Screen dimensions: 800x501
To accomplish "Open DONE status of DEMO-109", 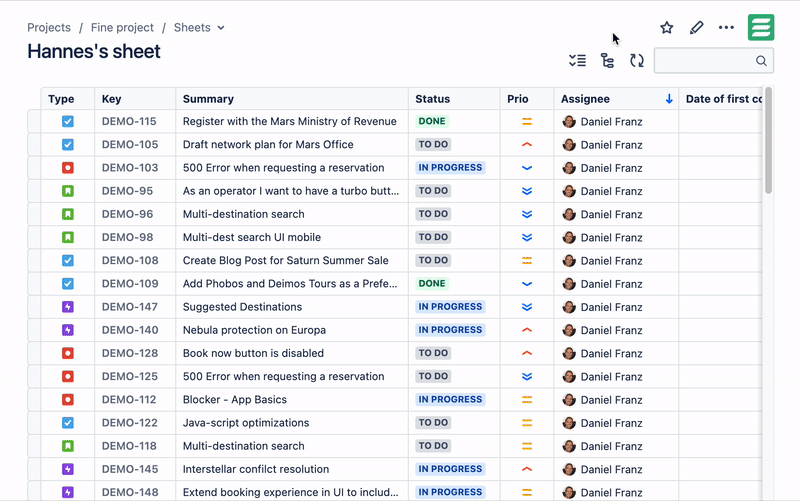I will 432,284.
